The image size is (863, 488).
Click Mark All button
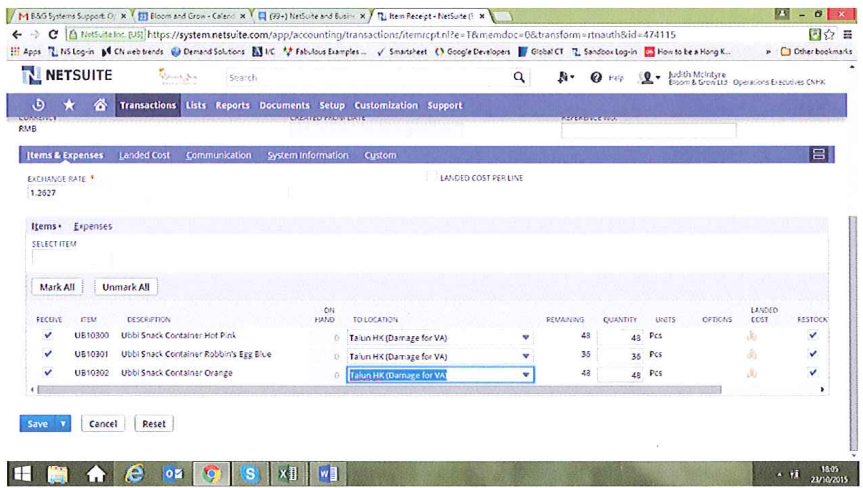57,287
